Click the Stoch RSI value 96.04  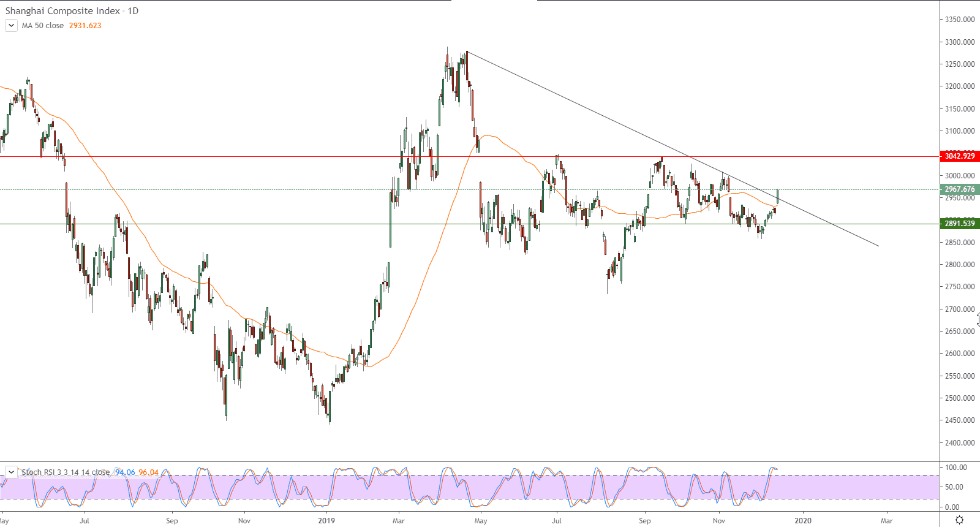tap(148, 472)
